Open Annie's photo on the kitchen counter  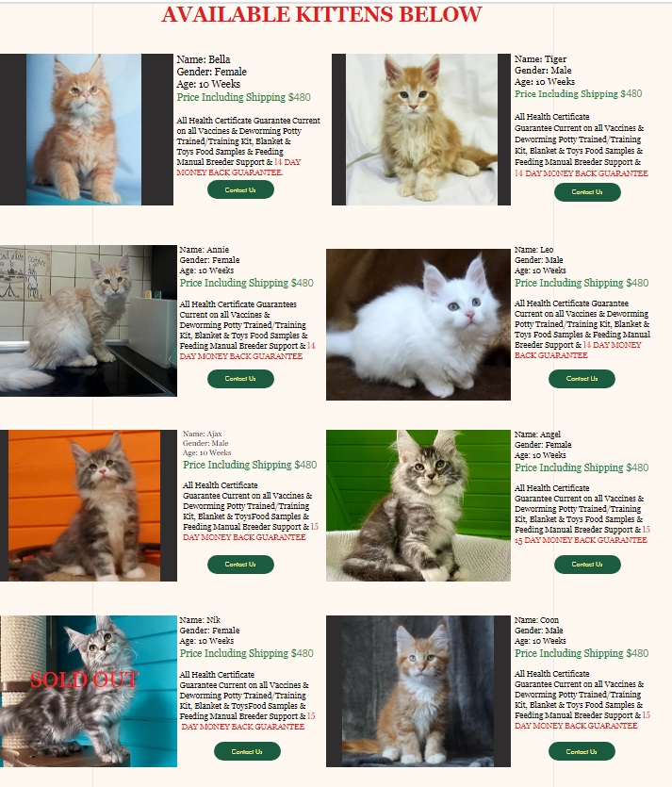(89, 320)
